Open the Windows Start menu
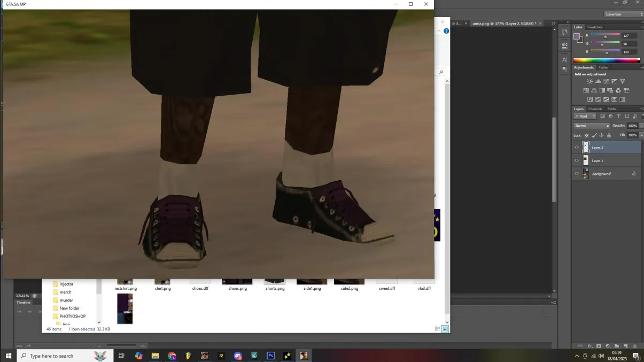The image size is (644, 362). pos(9,356)
